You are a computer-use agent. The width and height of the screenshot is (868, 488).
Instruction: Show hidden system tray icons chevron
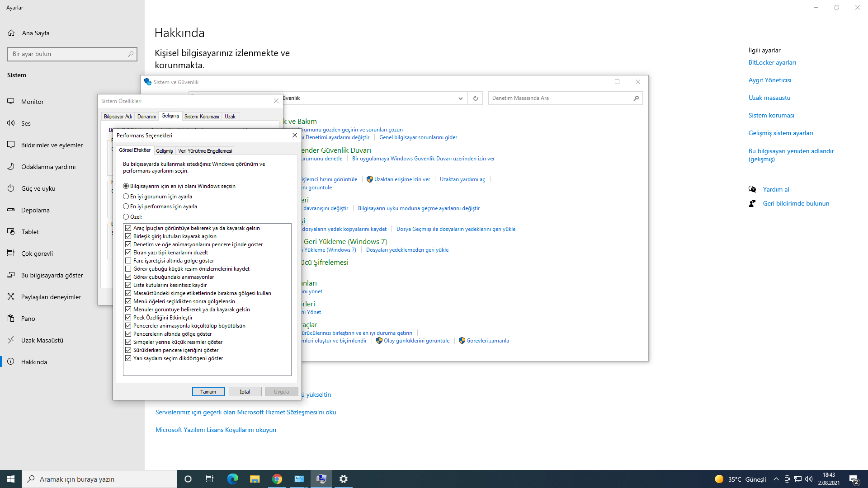(776, 479)
